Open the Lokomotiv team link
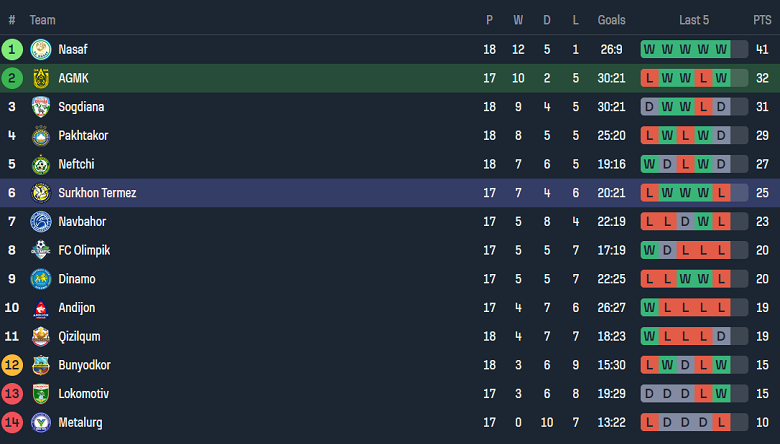The height and width of the screenshot is (444, 780). pyautogui.click(x=83, y=394)
